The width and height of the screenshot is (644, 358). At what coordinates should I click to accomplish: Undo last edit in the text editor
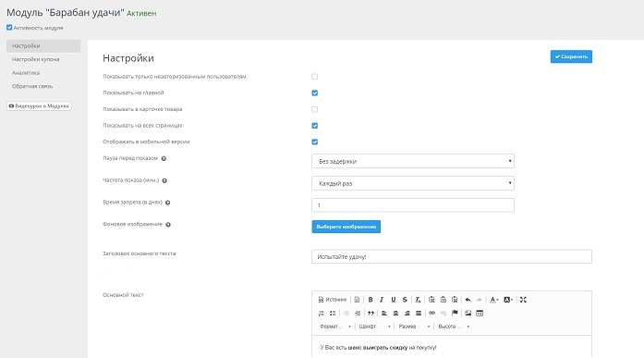(468, 300)
